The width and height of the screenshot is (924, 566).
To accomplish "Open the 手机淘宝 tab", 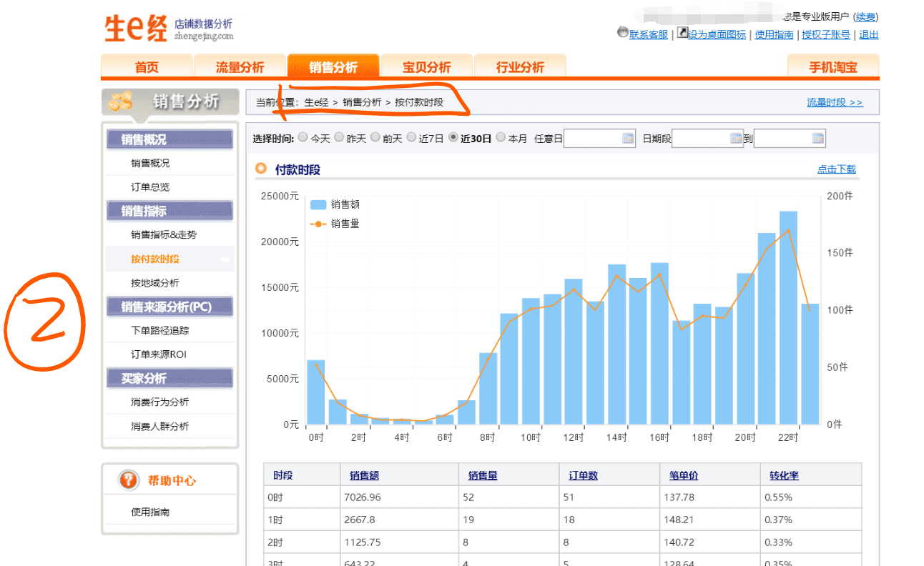I will point(833,66).
